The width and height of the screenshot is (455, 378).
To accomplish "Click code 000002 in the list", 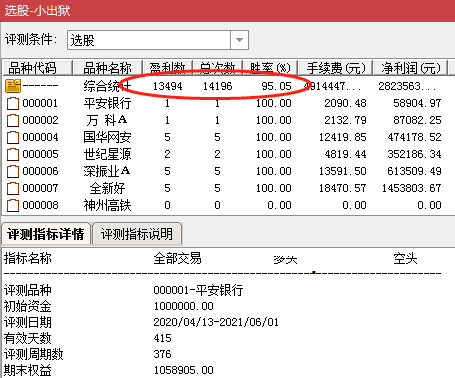I will (x=40, y=120).
